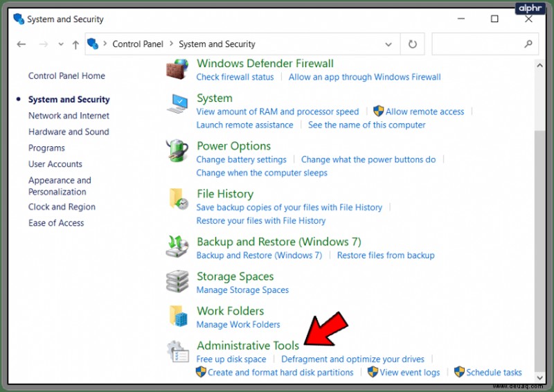Image resolution: width=554 pixels, height=392 pixels.
Task: Open the System heading link
Action: [215, 98]
